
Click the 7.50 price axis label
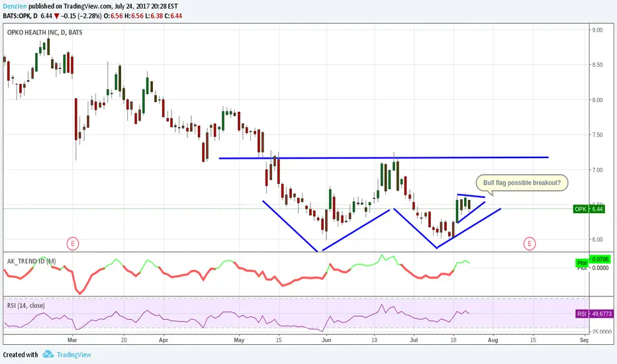click(597, 134)
